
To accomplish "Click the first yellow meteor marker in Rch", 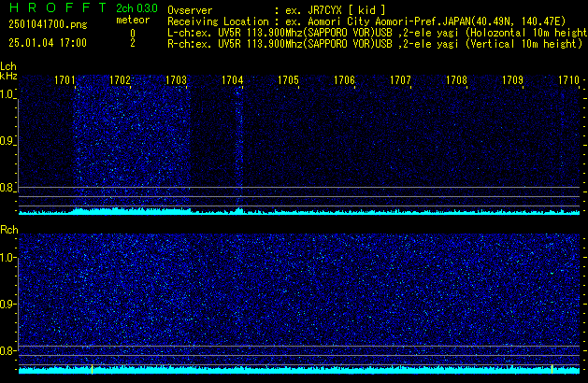I will (x=92, y=369).
